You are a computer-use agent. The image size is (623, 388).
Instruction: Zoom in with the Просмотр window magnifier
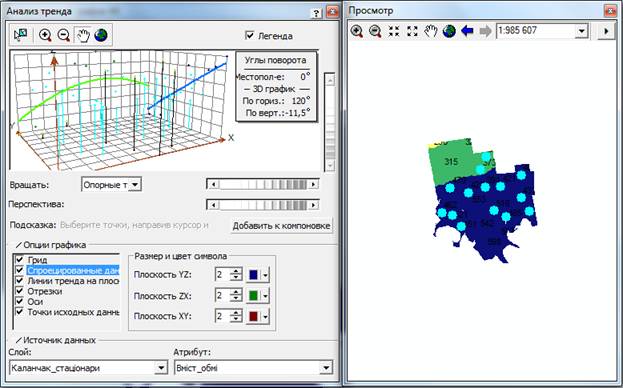(x=357, y=31)
